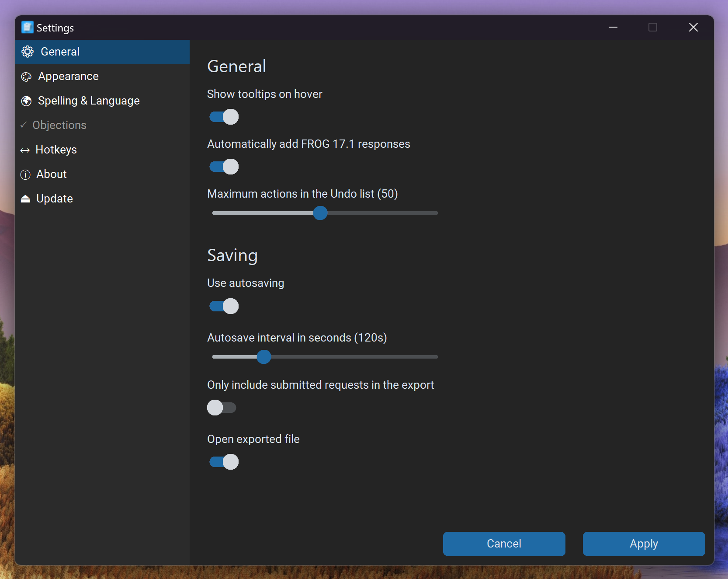Click the double-arrow Hotkeys icon
The width and height of the screenshot is (728, 579).
pos(25,150)
